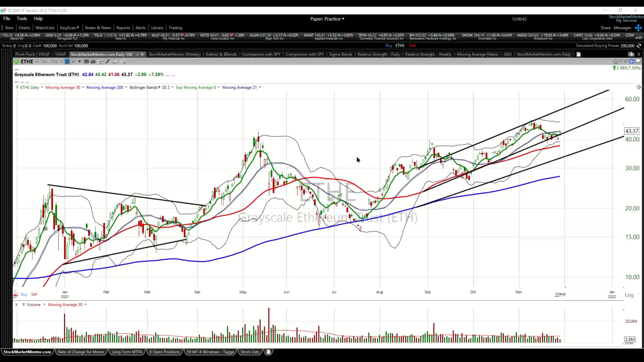The width and height of the screenshot is (644, 362).
Task: Add a new chart tab with page icon
Action: point(578,55)
